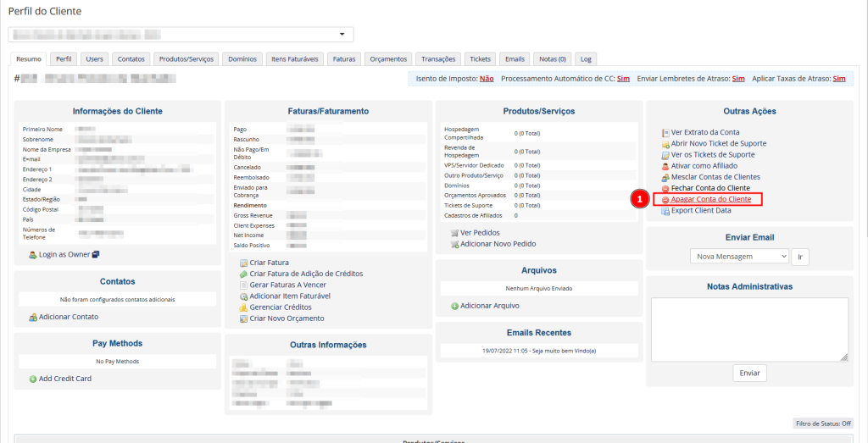Click the Ver os Tickets de Suporte icon
868x443 pixels.
(x=666, y=155)
